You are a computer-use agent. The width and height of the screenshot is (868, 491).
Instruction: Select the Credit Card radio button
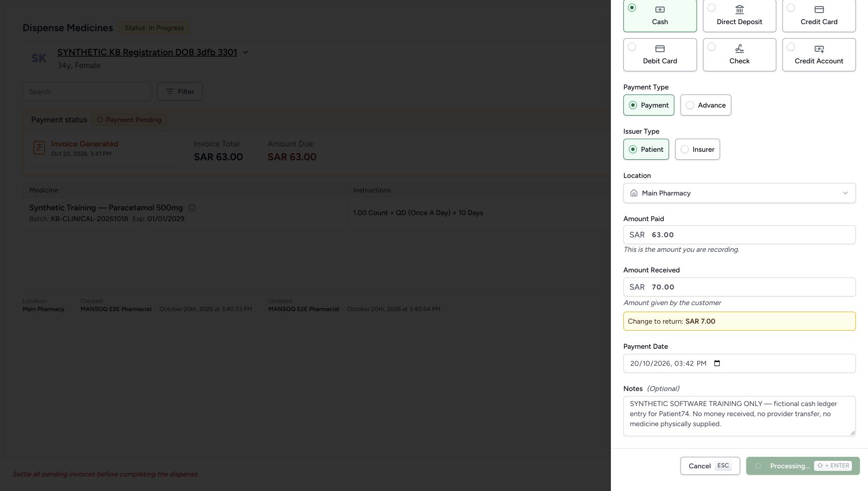click(x=791, y=8)
